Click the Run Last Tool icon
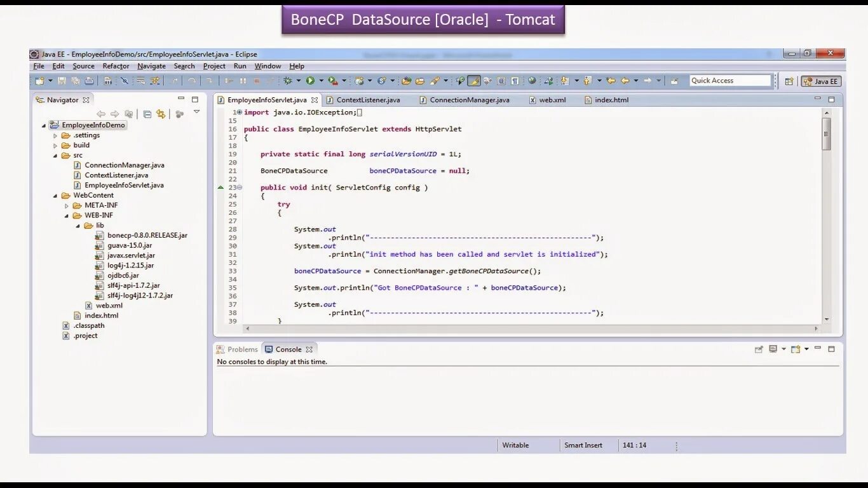Viewport: 868px width, 488px height. [332, 81]
